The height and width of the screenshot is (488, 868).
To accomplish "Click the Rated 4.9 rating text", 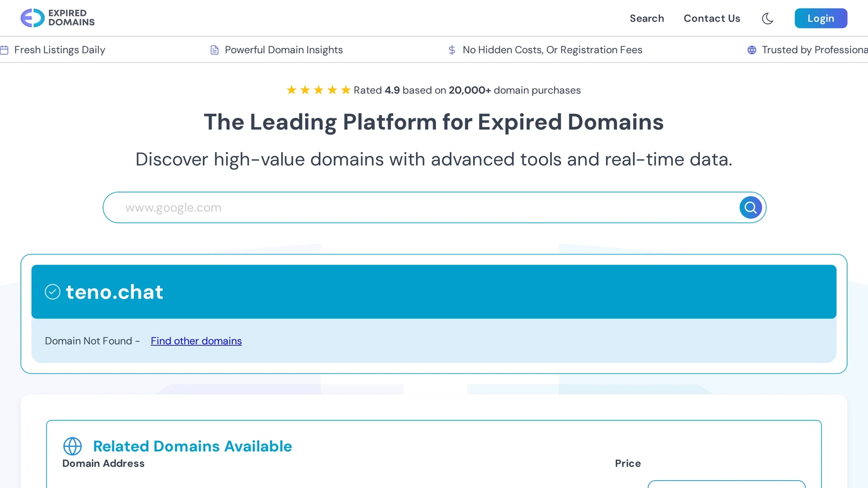I will 467,90.
